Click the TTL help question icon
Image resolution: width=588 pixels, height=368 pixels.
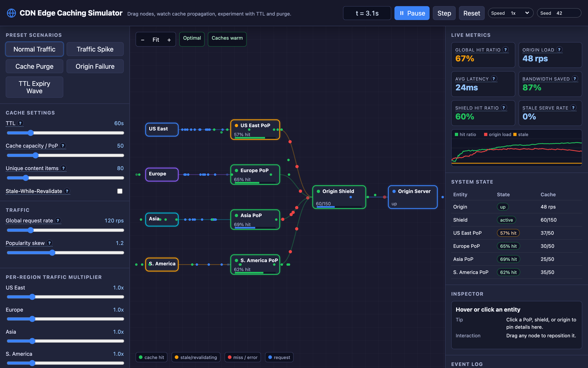tap(20, 123)
